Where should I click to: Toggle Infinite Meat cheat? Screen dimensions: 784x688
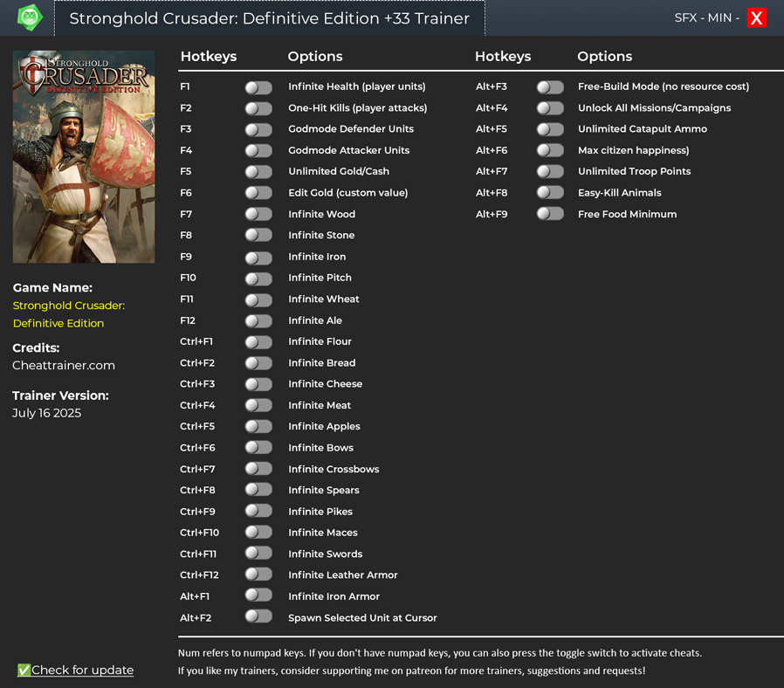(x=258, y=405)
